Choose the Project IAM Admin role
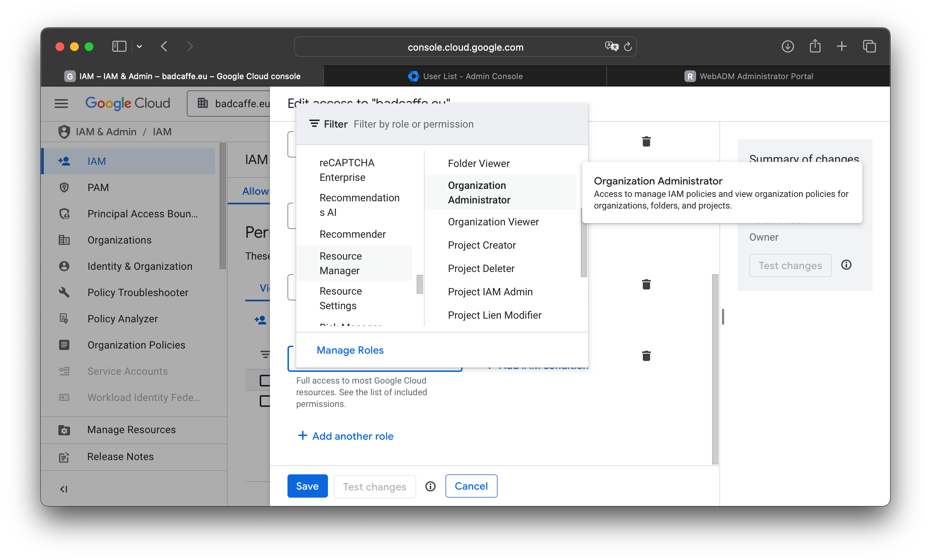 (490, 292)
